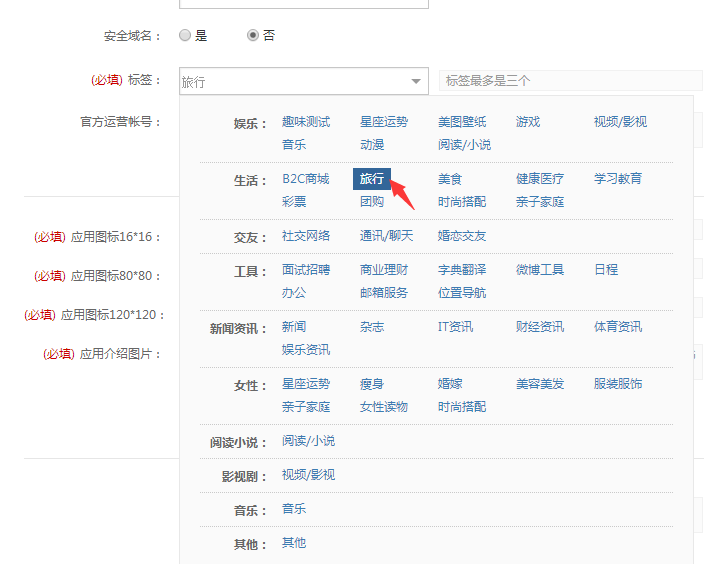717x564 pixels.
Task: Select the 通讯/聊天 tag
Action: click(386, 236)
